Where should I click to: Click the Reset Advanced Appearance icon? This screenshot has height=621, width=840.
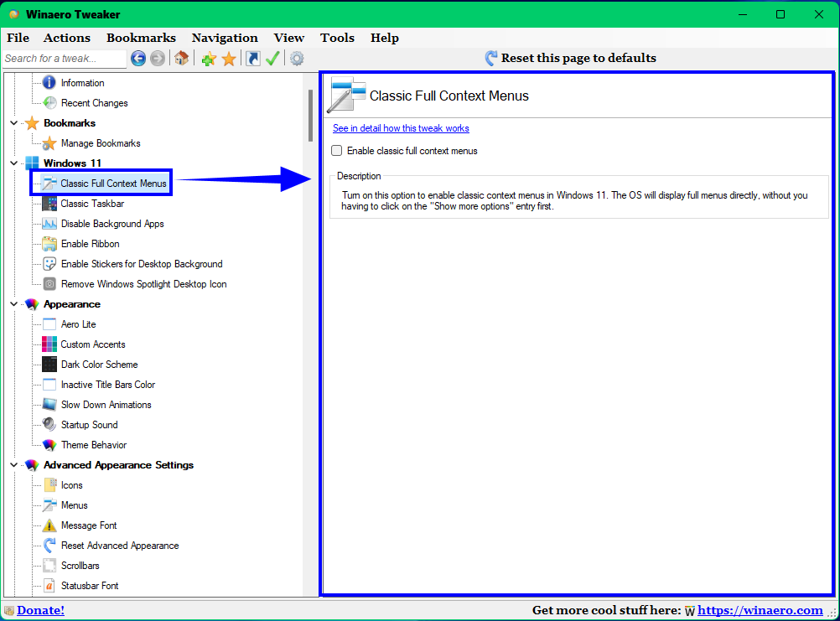pyautogui.click(x=49, y=546)
